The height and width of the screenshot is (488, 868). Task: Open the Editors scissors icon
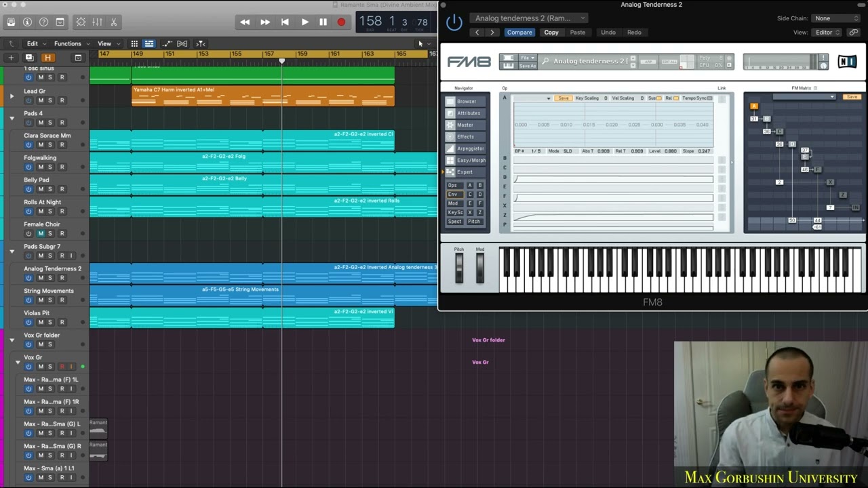(x=113, y=22)
